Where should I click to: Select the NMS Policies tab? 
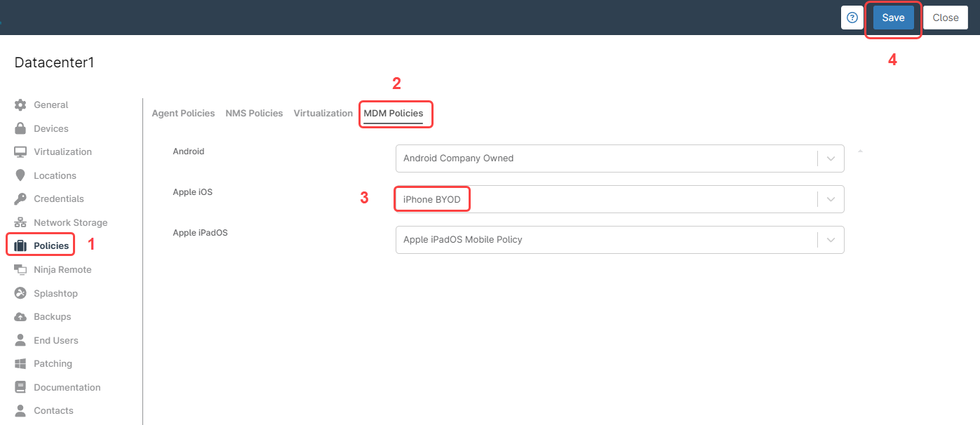click(254, 113)
